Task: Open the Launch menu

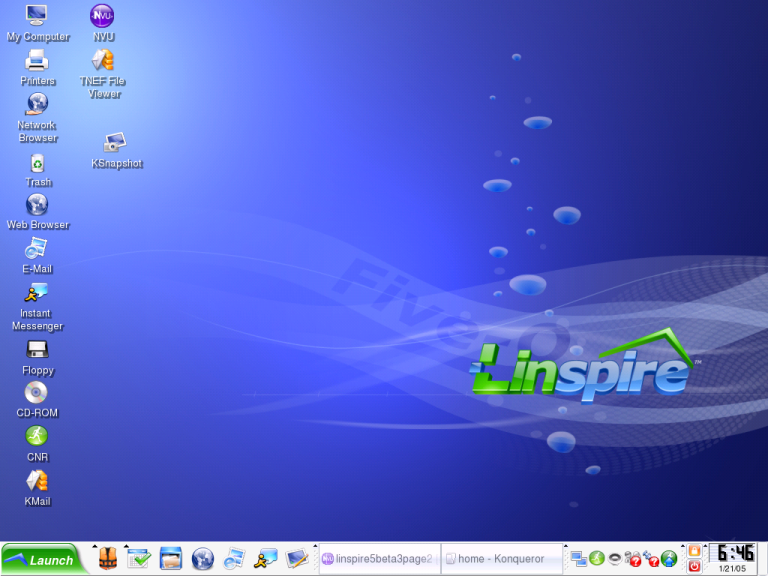Action: [41, 559]
